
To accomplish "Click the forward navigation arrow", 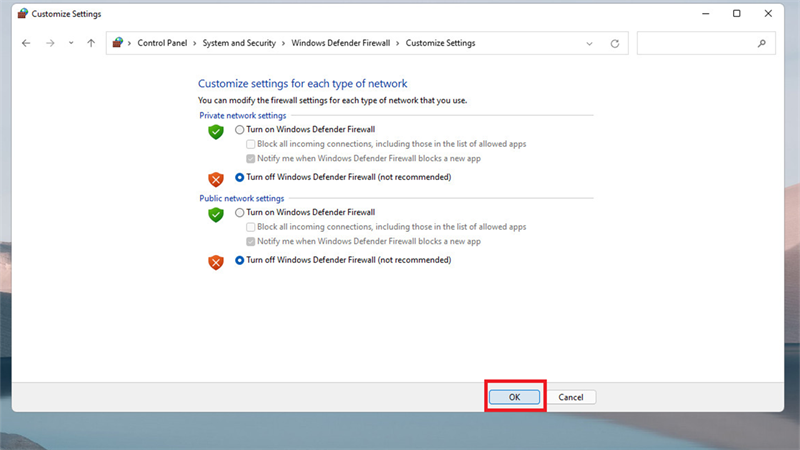I will tap(50, 43).
